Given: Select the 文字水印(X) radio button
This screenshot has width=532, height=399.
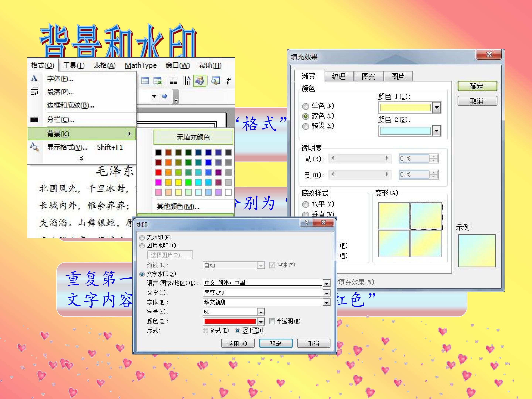Looking at the screenshot, I should click(x=142, y=274).
